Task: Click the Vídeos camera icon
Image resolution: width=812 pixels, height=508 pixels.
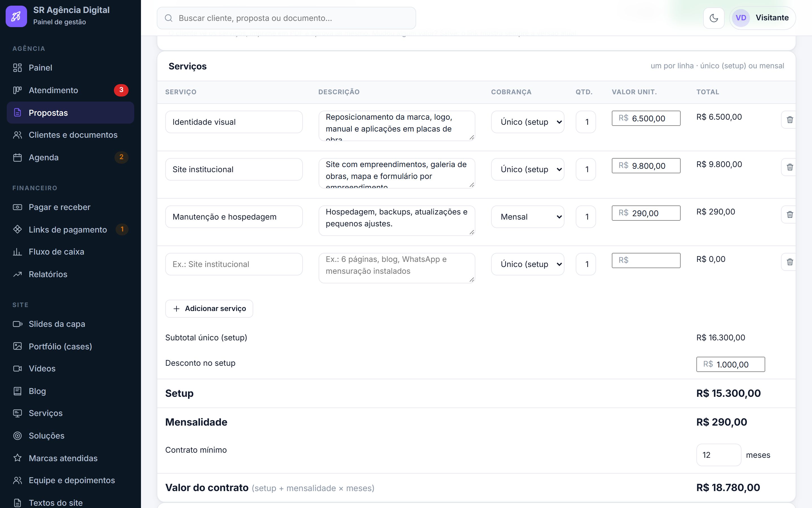Action: [17, 369]
